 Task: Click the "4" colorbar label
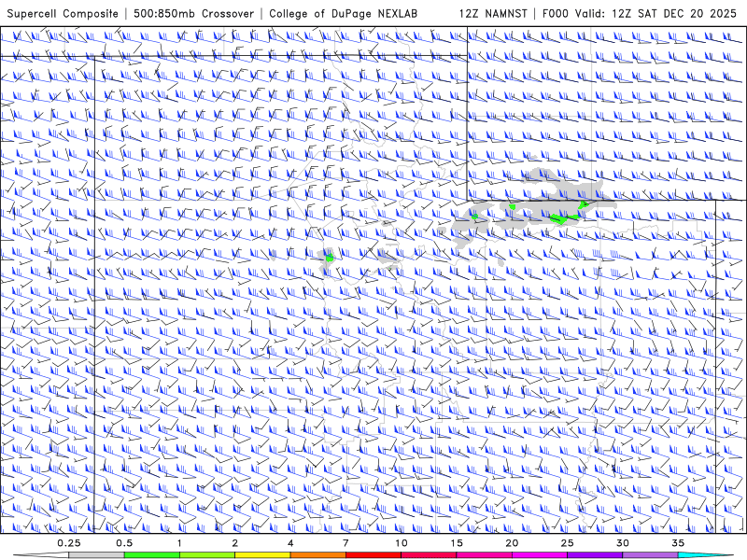pos(290,543)
